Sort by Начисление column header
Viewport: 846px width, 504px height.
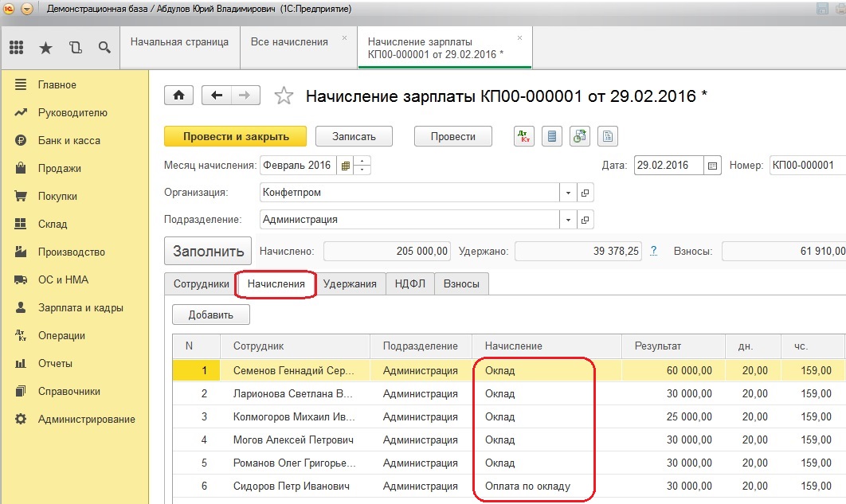(546, 346)
